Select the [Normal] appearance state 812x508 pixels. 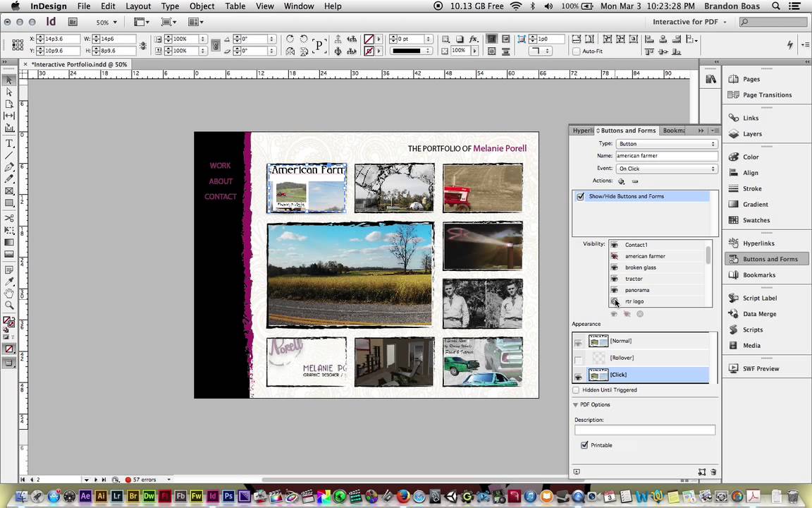coord(641,341)
